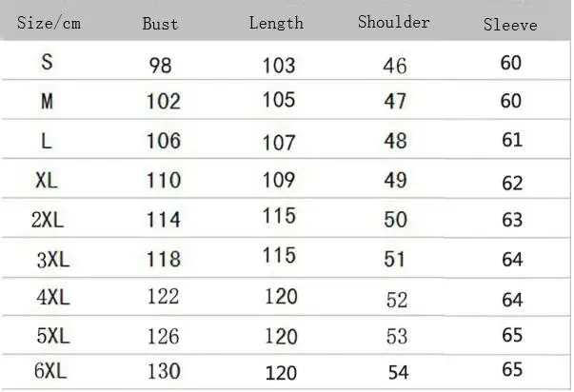Click bust value 98 for size S
Viewport: 574px width, 392px height.
point(160,66)
